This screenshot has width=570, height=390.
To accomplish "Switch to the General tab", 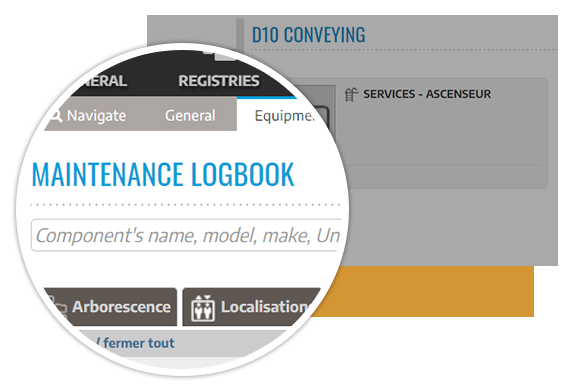I will (190, 116).
